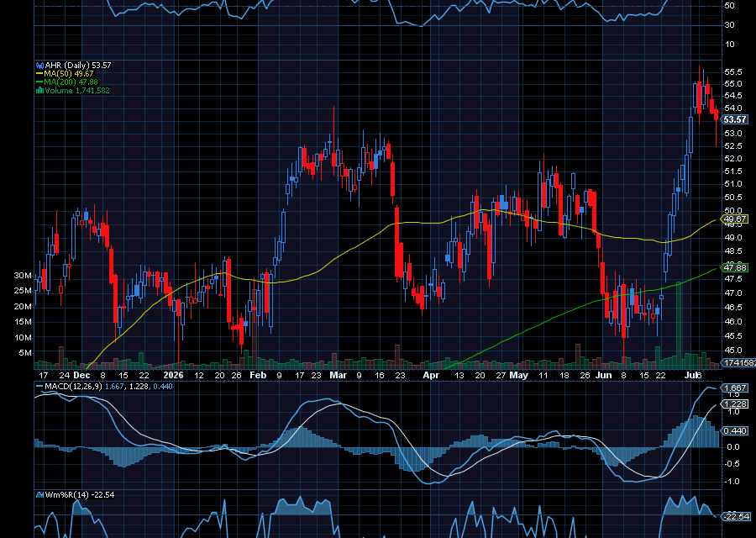Click the 30 label on the top oscillator axis
The width and height of the screenshot is (756, 538).
[729, 24]
